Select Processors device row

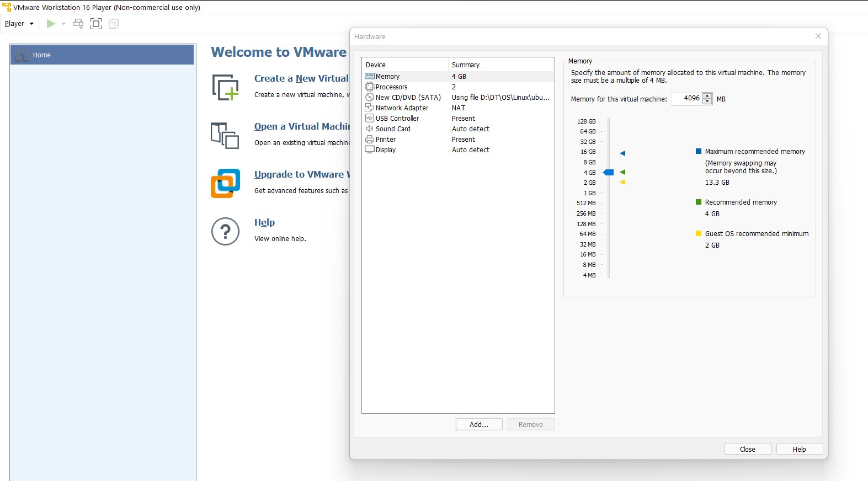[x=458, y=87]
